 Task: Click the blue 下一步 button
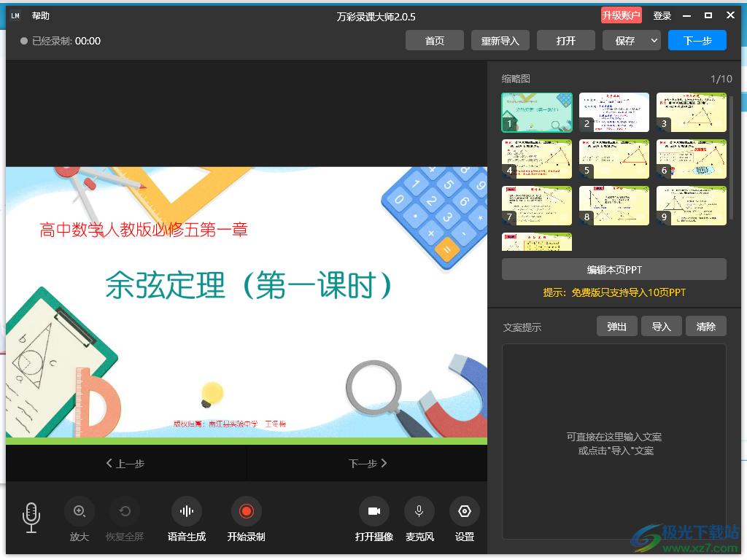coord(697,41)
